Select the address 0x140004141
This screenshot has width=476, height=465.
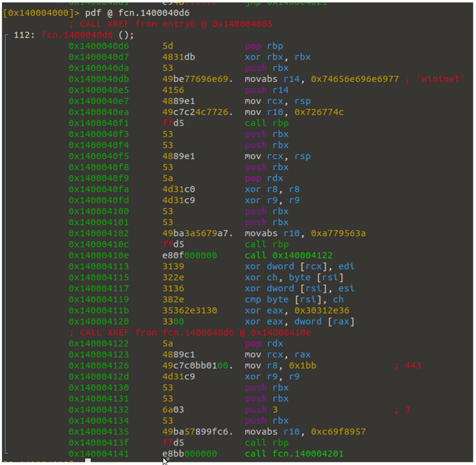[x=99, y=454]
